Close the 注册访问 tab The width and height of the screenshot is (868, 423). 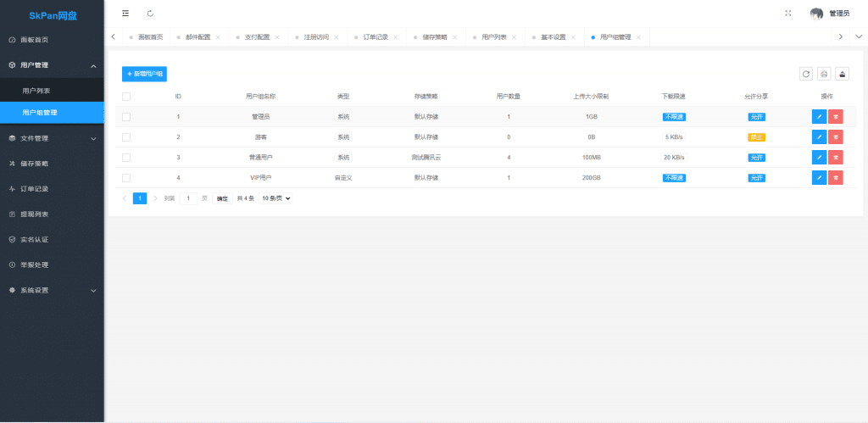pos(336,37)
